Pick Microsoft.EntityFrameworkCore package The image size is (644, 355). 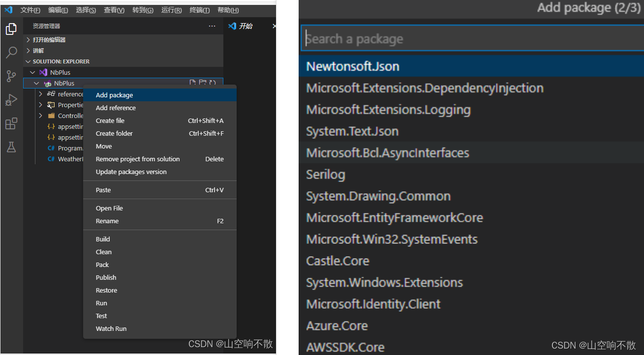[471, 218]
